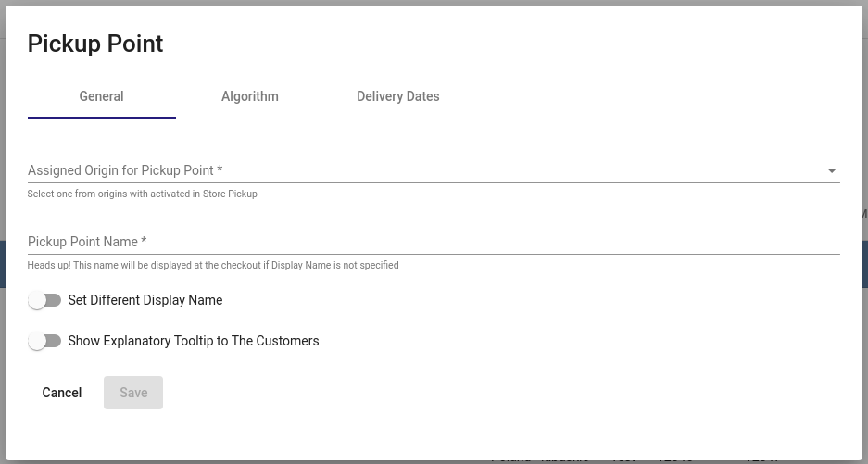Click the Heads up display name hint

[213, 265]
